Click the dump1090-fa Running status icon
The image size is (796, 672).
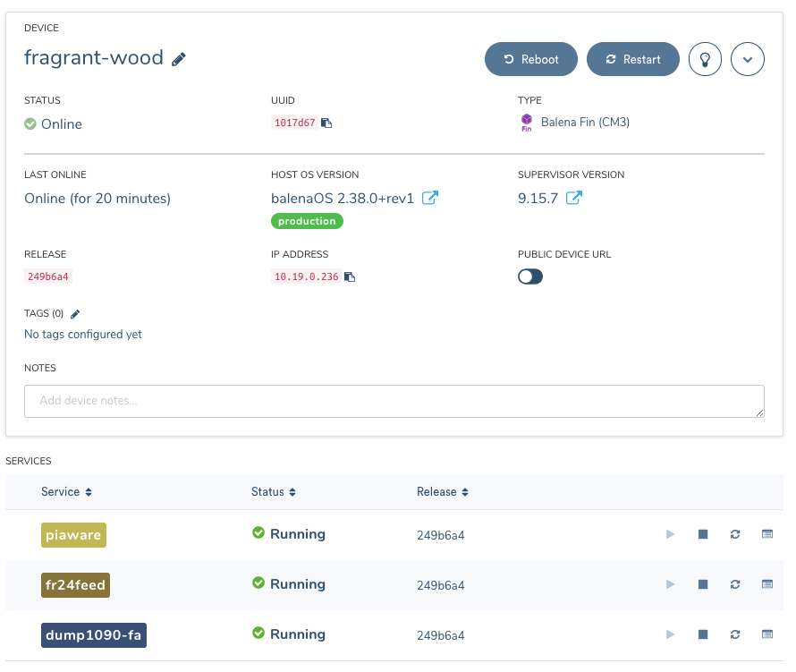pyautogui.click(x=258, y=633)
